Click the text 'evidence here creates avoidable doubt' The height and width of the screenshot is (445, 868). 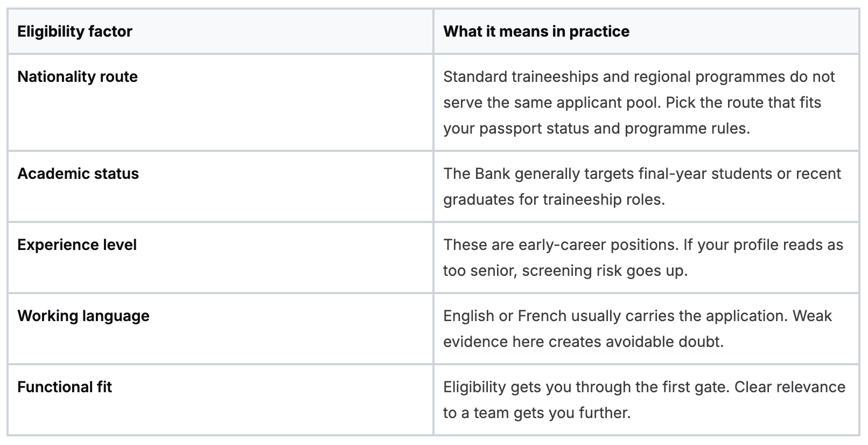point(583,342)
